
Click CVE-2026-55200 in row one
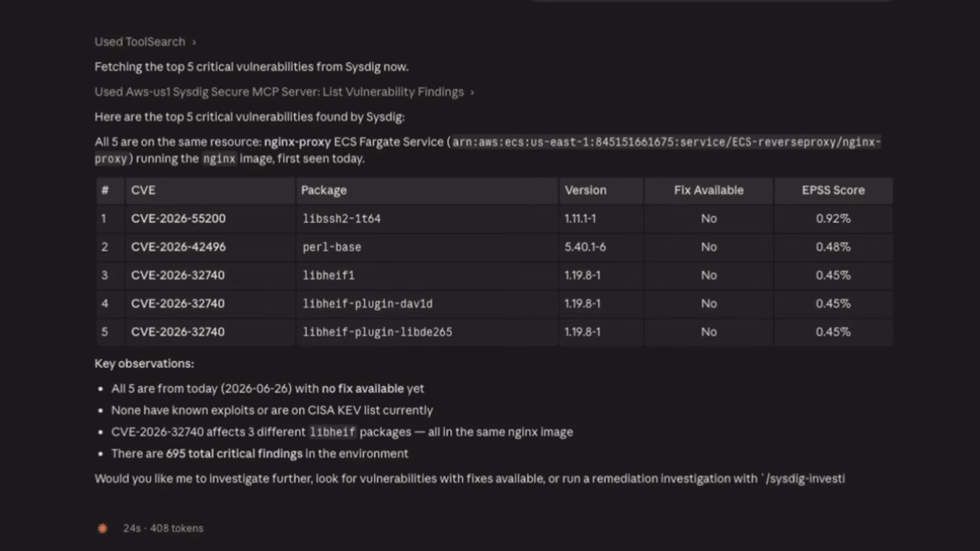[x=178, y=218]
